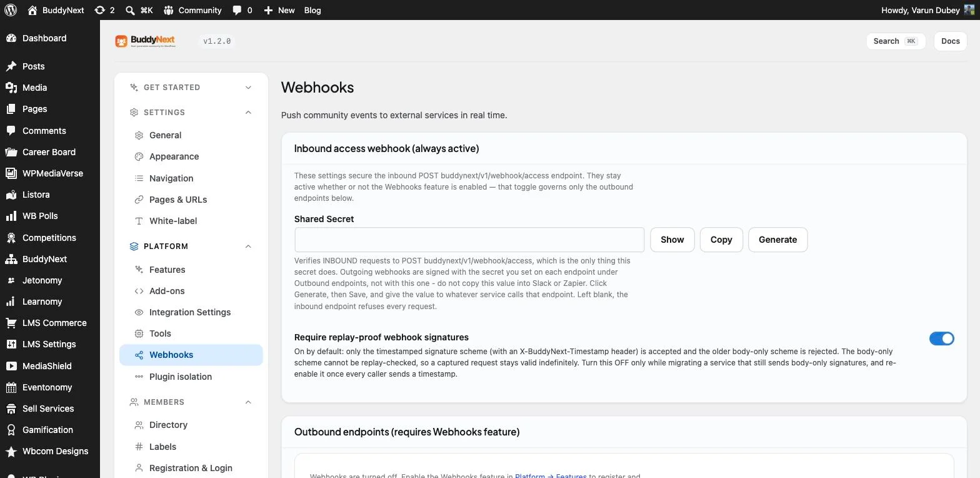Open Sell Services sidebar icon
The image size is (980, 478).
coord(11,409)
